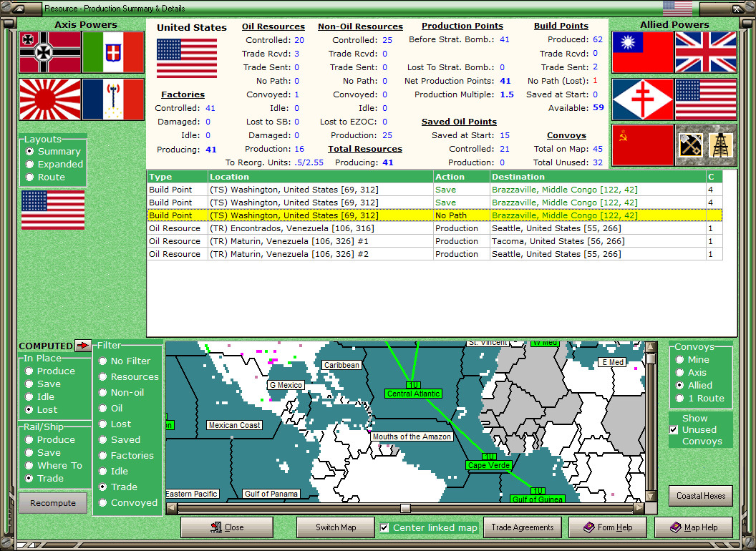
Task: Sort table by Action column header
Action: pos(462,177)
